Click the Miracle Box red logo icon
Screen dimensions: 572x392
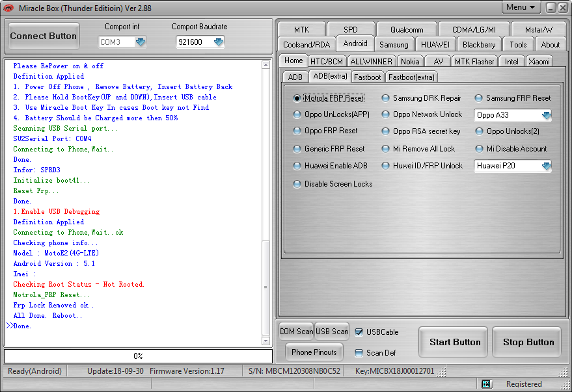[8, 8]
